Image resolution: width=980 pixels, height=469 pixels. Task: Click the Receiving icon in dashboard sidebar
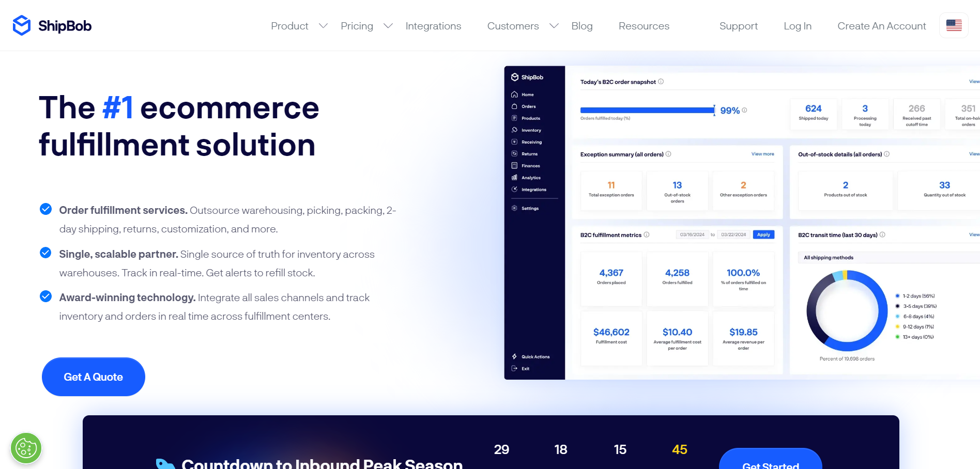point(514,142)
